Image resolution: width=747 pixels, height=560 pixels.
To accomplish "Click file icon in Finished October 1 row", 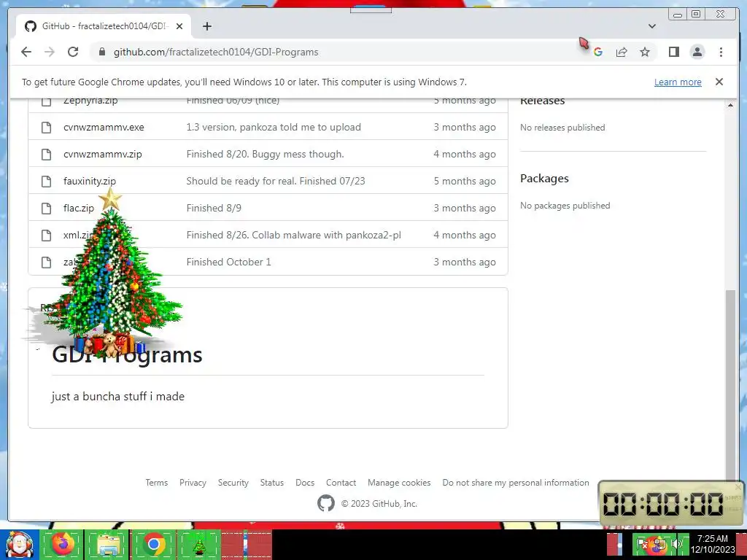I will click(46, 262).
